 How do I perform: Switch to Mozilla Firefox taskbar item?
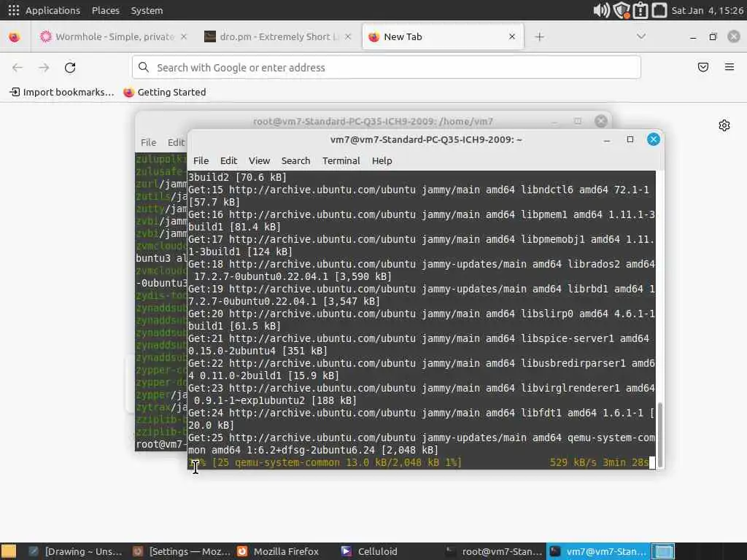278,551
